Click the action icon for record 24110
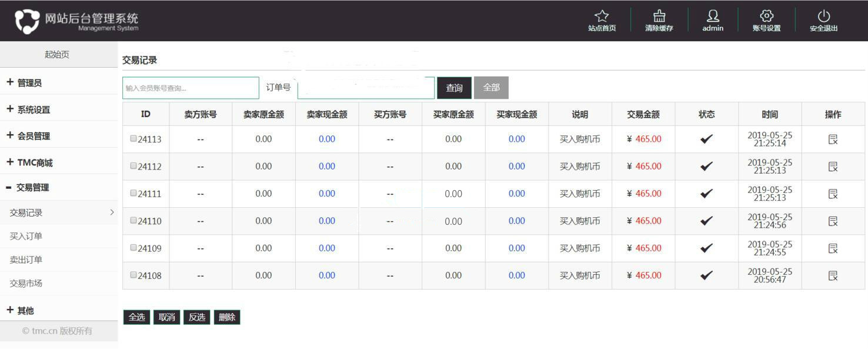Viewport: 868px width, 349px height. pos(833,221)
